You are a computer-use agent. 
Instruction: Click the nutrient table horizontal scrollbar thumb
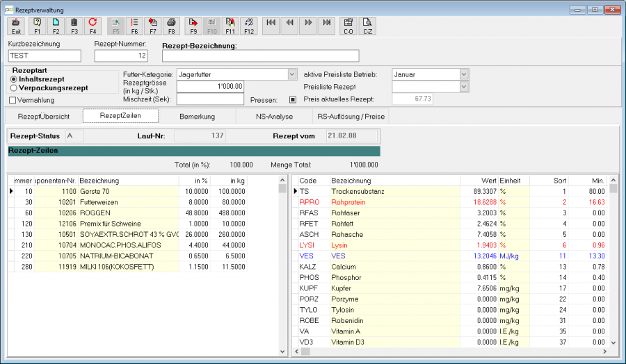point(305,351)
